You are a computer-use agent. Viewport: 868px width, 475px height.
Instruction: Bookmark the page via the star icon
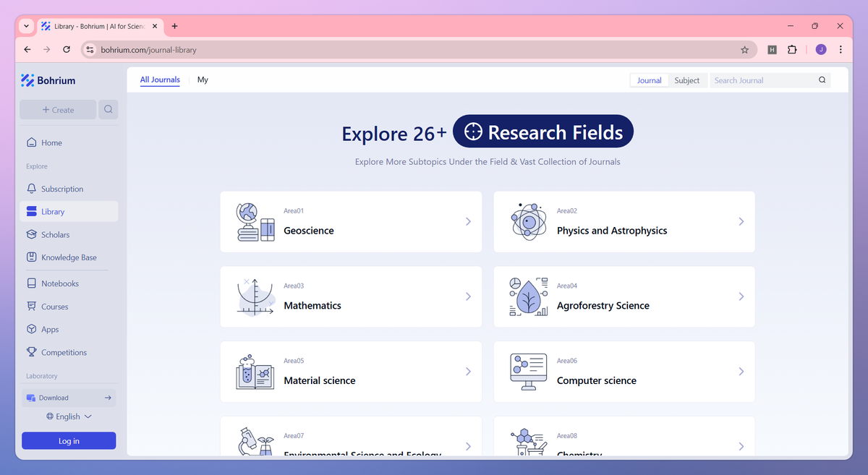tap(745, 49)
